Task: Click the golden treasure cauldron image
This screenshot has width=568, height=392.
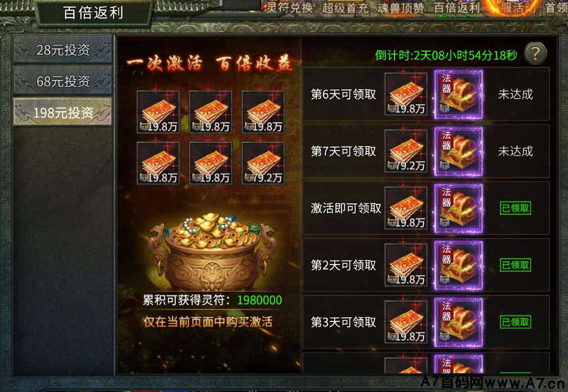Action: 212,252
